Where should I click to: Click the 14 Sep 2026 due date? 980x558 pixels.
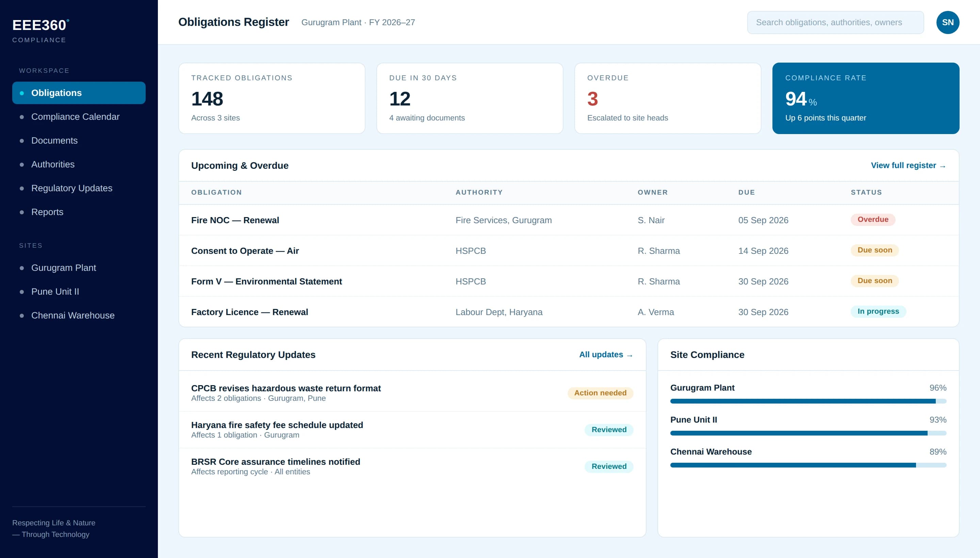[x=763, y=251]
